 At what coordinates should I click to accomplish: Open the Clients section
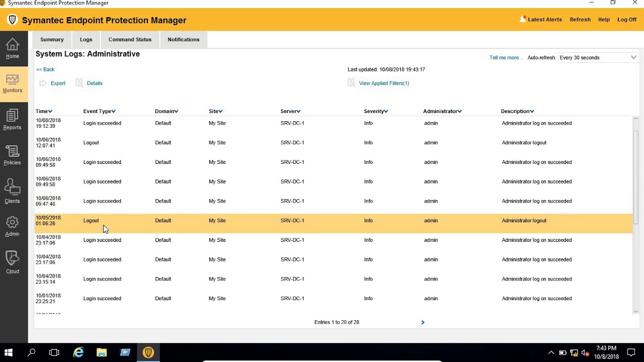(13, 191)
